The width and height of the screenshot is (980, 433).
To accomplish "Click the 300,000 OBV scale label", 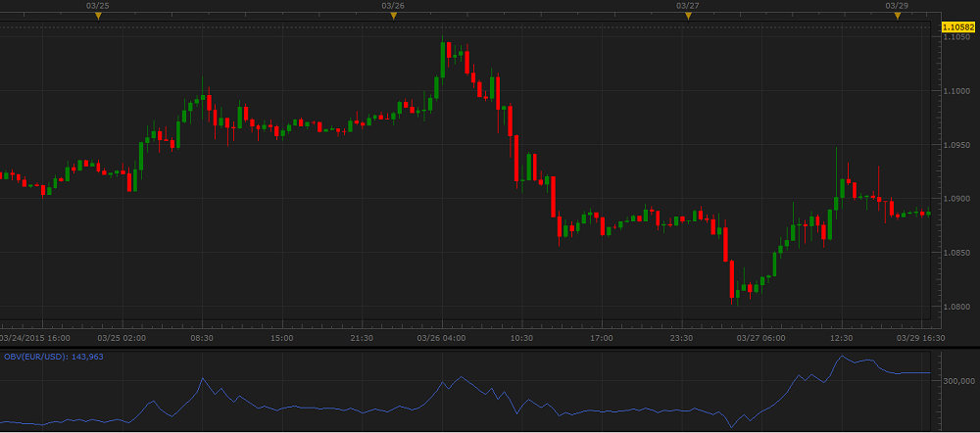I will pos(958,380).
